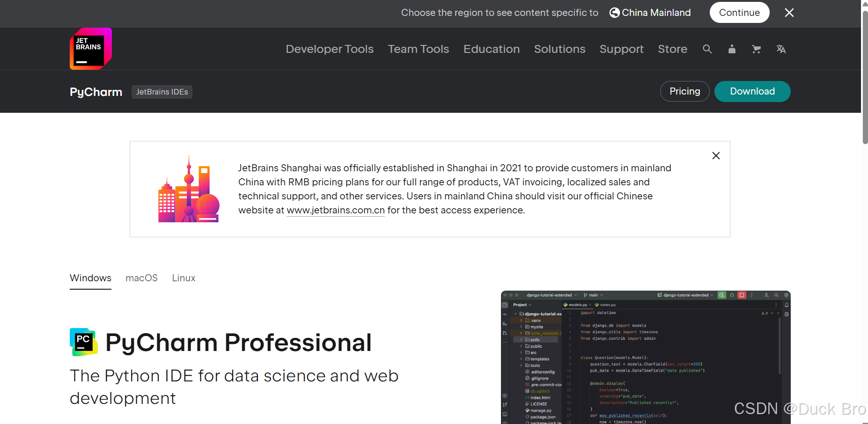This screenshot has width=868, height=424.
Task: Open the site search icon
Action: coord(707,49)
